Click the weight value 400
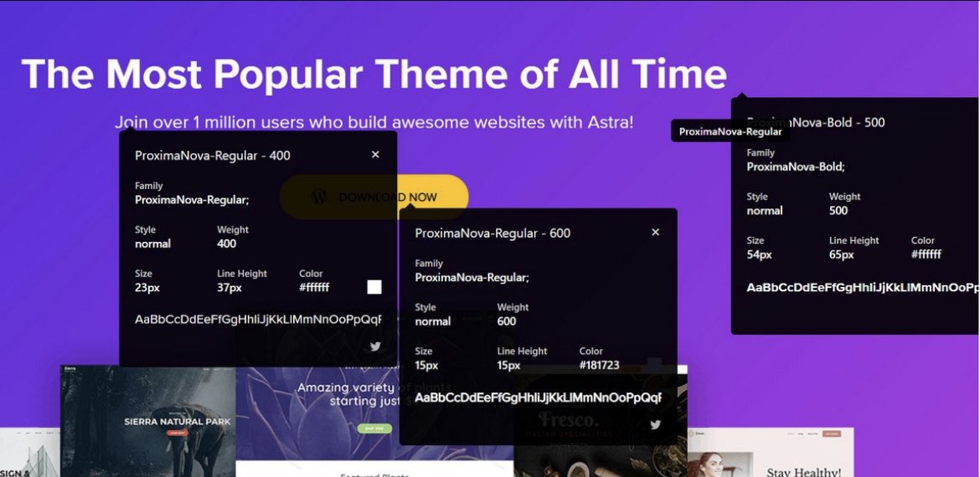980x477 pixels. point(226,244)
